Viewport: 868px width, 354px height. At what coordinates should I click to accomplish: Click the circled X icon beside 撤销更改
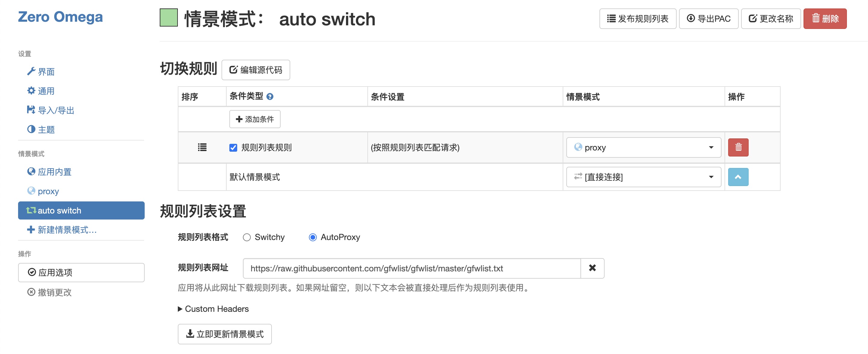[31, 292]
